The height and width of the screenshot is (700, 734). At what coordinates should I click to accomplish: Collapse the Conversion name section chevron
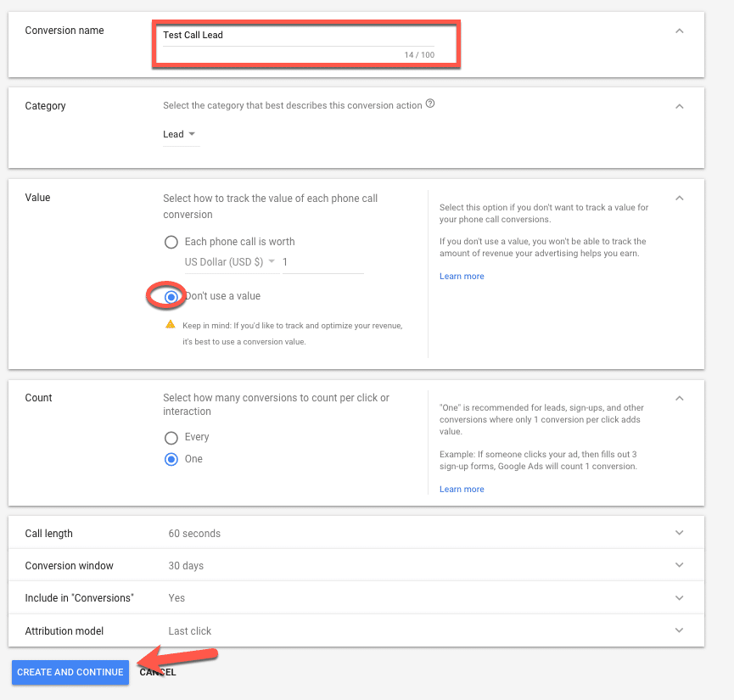point(679,31)
